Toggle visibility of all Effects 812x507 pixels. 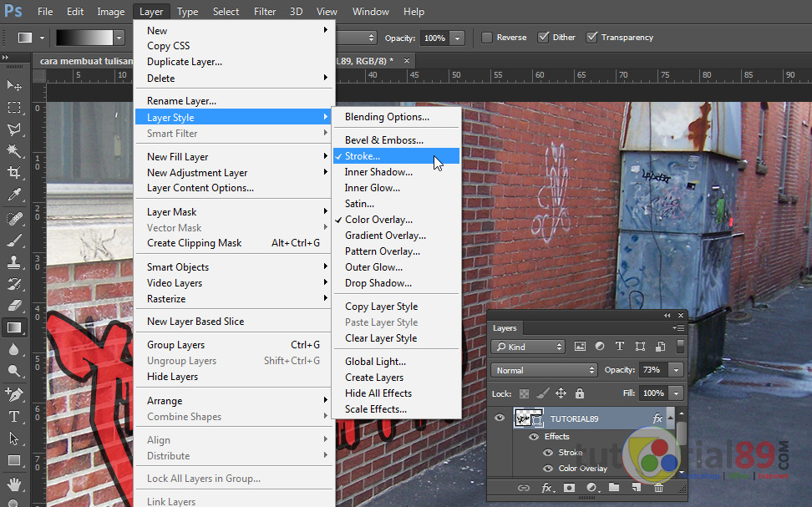pos(533,437)
